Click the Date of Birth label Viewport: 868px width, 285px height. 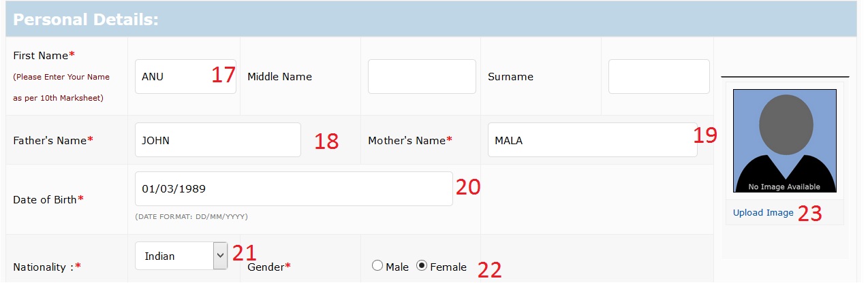coord(48,200)
